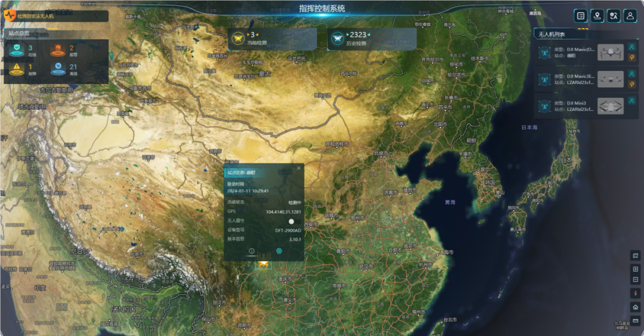Click the user-track icon on DJI Mini3 row

click(632, 101)
